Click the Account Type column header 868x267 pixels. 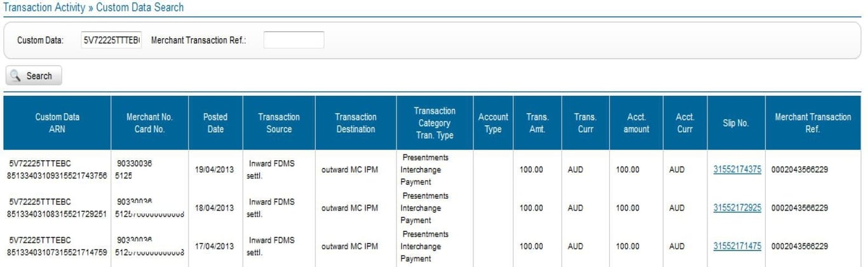pos(493,123)
